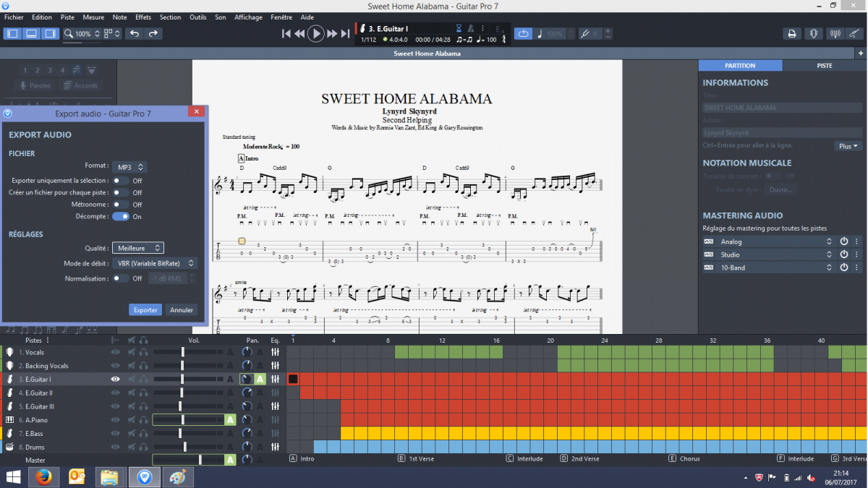Viewport: 868px width, 488px height.
Task: Open the Effets menu
Action: pos(143,17)
